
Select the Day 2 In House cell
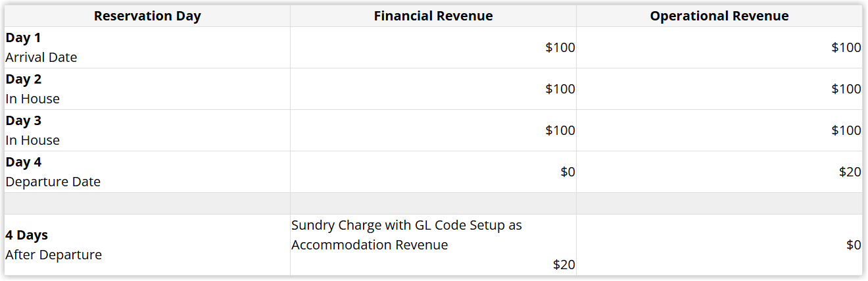[147, 89]
